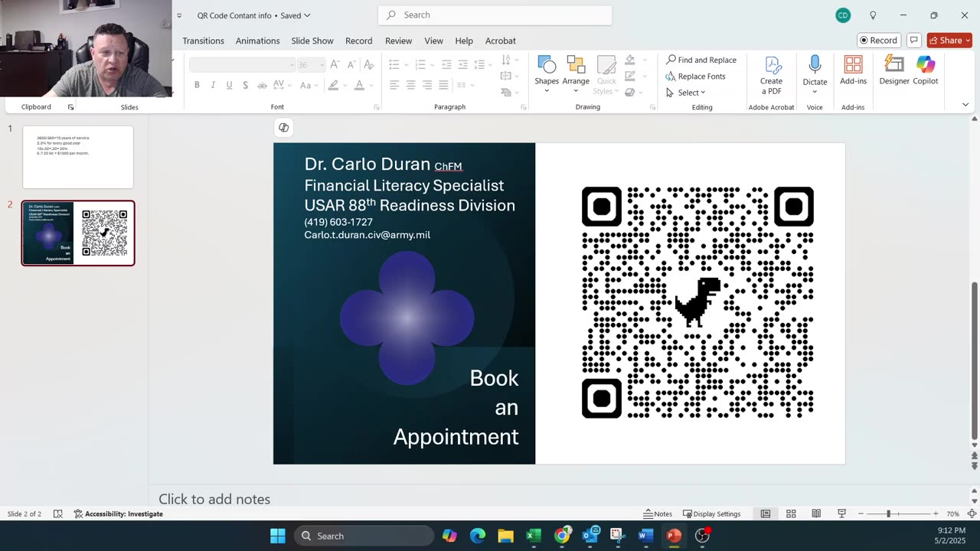The width and height of the screenshot is (980, 551).
Task: Collapse the ribbon with the chevron
Action: coord(965,105)
